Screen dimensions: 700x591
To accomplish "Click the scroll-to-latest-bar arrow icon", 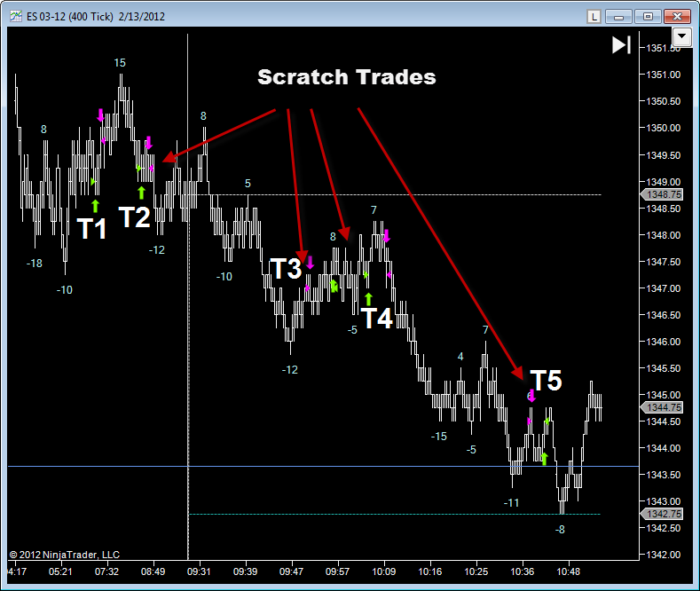I will [x=621, y=45].
